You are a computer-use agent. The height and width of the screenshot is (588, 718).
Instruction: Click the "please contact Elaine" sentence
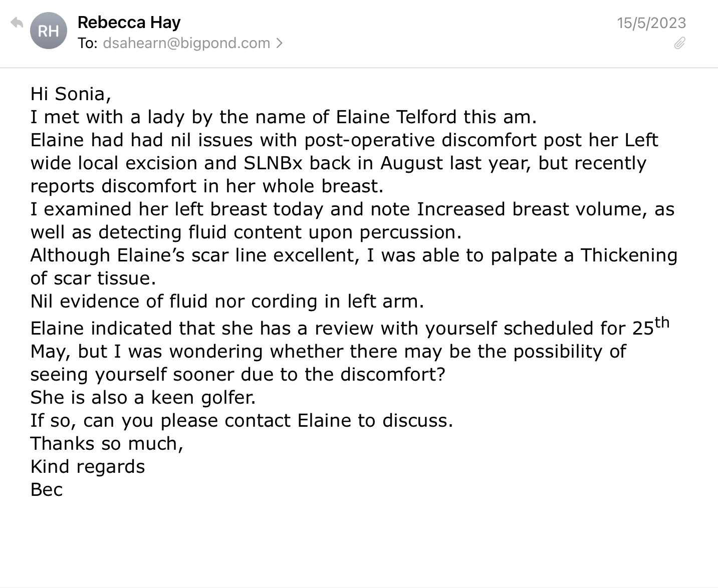coord(242,420)
